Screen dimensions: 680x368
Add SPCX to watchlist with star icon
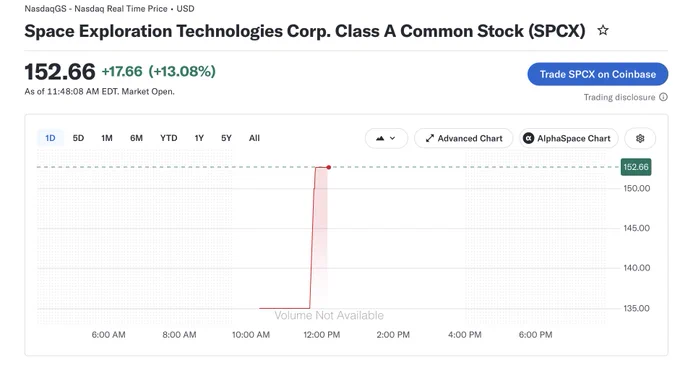[x=603, y=30]
